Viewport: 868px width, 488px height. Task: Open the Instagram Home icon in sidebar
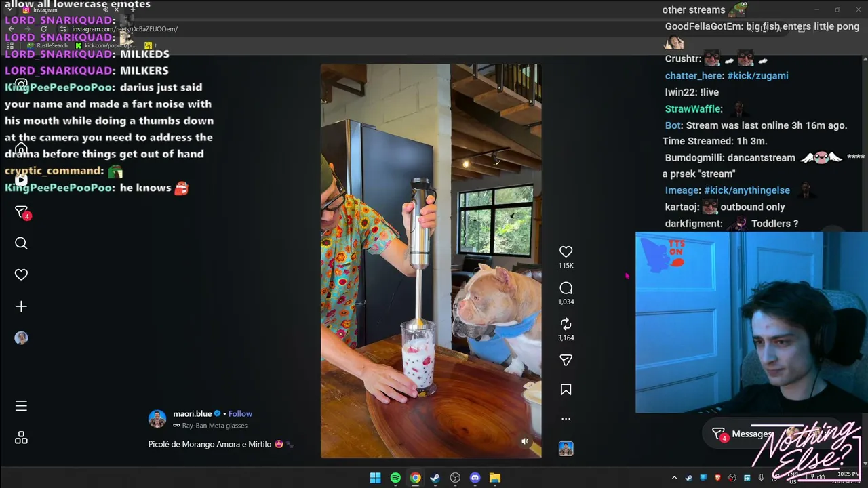[21, 148]
